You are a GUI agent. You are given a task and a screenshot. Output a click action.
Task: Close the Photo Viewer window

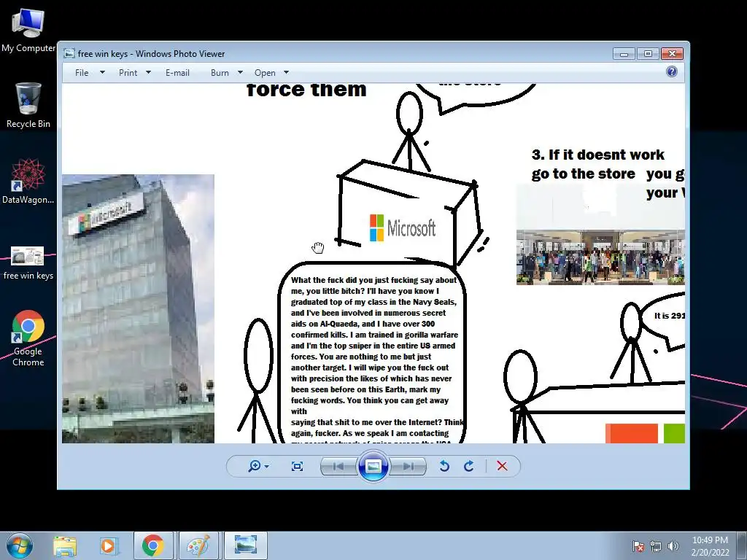672,53
